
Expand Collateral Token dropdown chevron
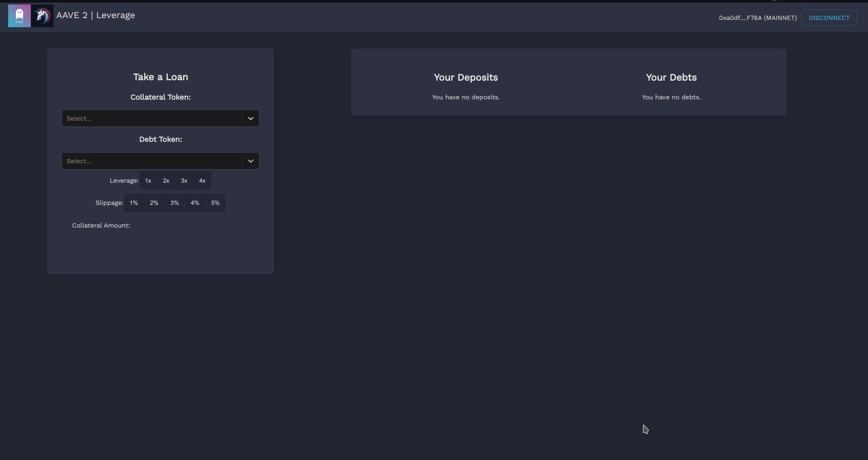point(250,118)
